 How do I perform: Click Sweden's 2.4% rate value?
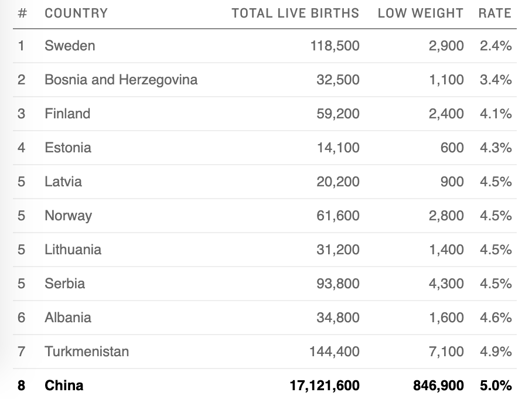[x=496, y=46]
